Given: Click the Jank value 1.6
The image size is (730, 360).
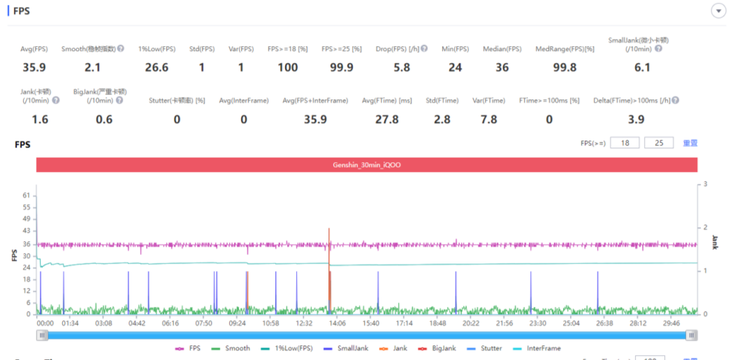Looking at the screenshot, I should [x=40, y=120].
